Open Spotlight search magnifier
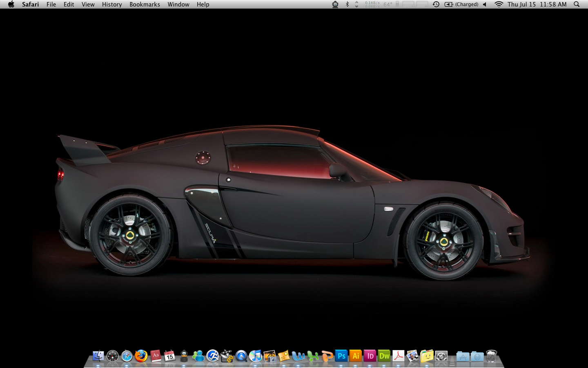Screen dimensions: 588x368 577,4
